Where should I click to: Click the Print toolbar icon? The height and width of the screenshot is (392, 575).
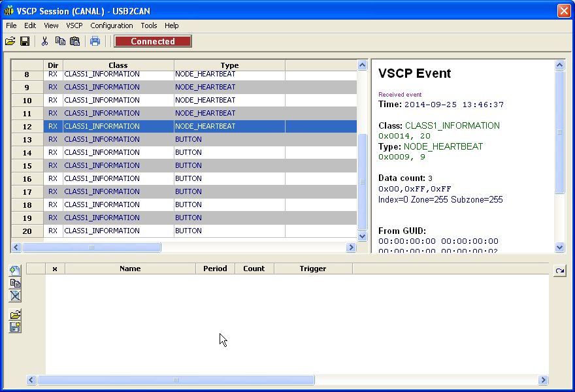pos(95,41)
